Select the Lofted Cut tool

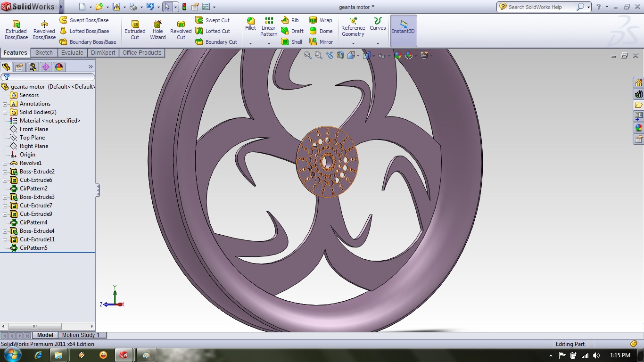pos(213,31)
